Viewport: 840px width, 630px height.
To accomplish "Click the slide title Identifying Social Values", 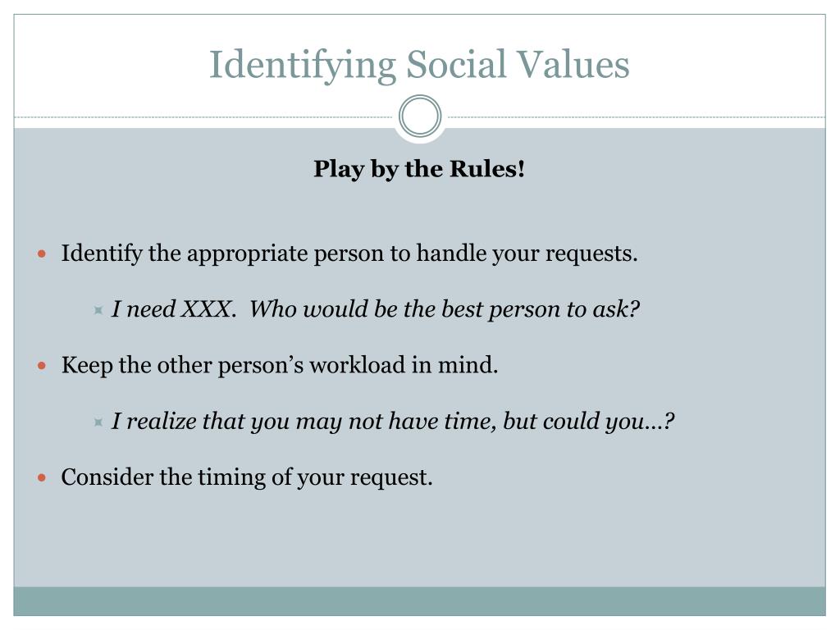I will coord(419,65).
